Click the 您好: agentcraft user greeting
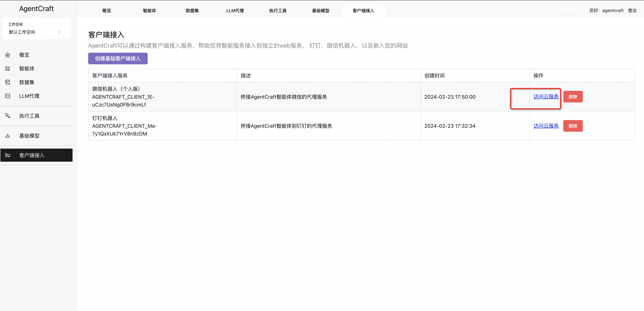The image size is (644, 311). tap(606, 11)
